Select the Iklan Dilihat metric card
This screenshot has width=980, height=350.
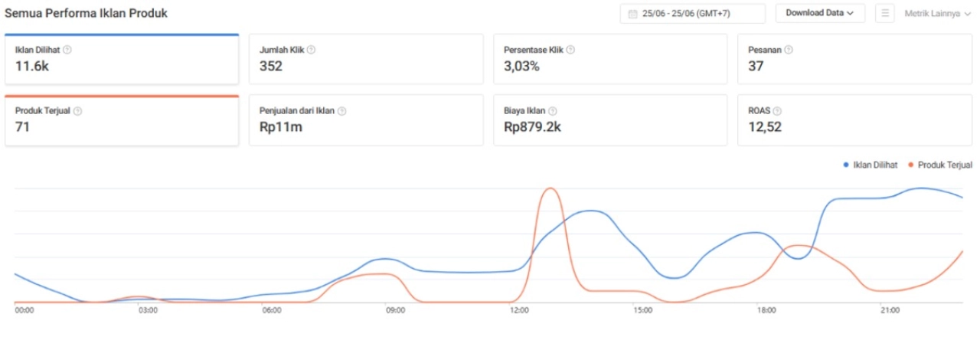[x=122, y=59]
